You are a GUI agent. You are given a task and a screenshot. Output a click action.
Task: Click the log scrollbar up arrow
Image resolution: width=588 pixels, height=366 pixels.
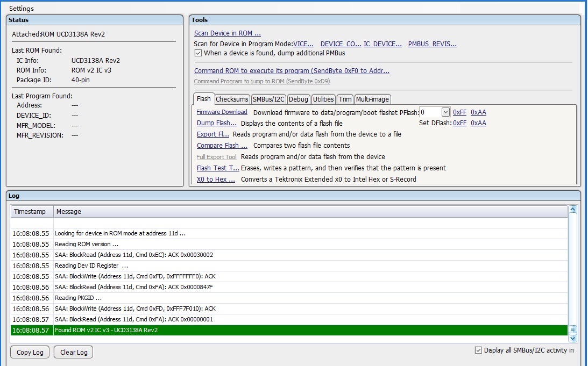572,210
